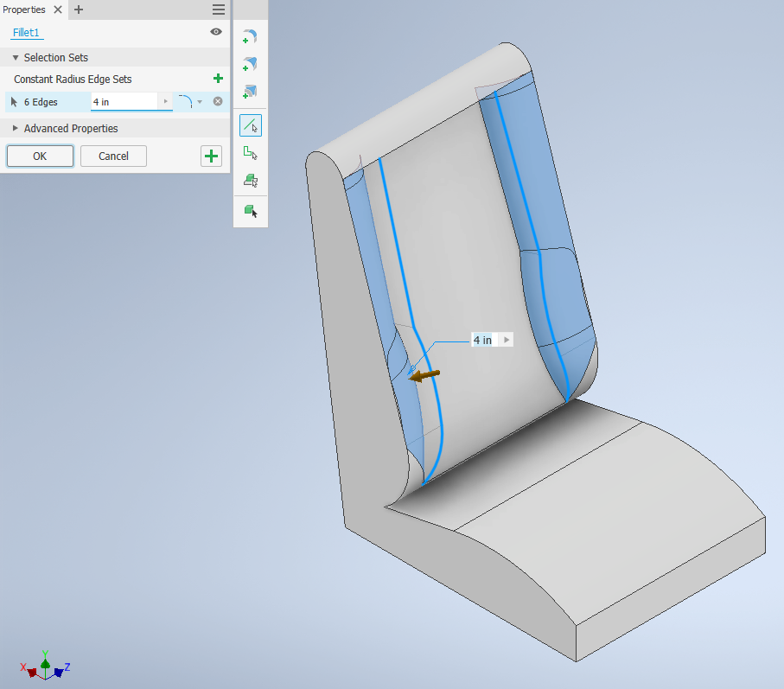Open the Properties panel hamburger menu

[x=219, y=10]
